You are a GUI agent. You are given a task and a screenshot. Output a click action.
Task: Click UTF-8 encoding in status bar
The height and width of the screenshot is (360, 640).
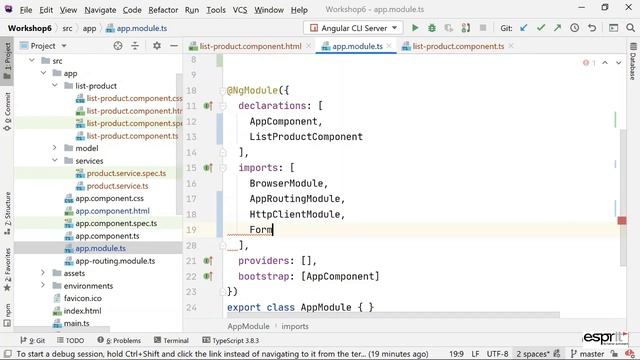[x=498, y=354]
